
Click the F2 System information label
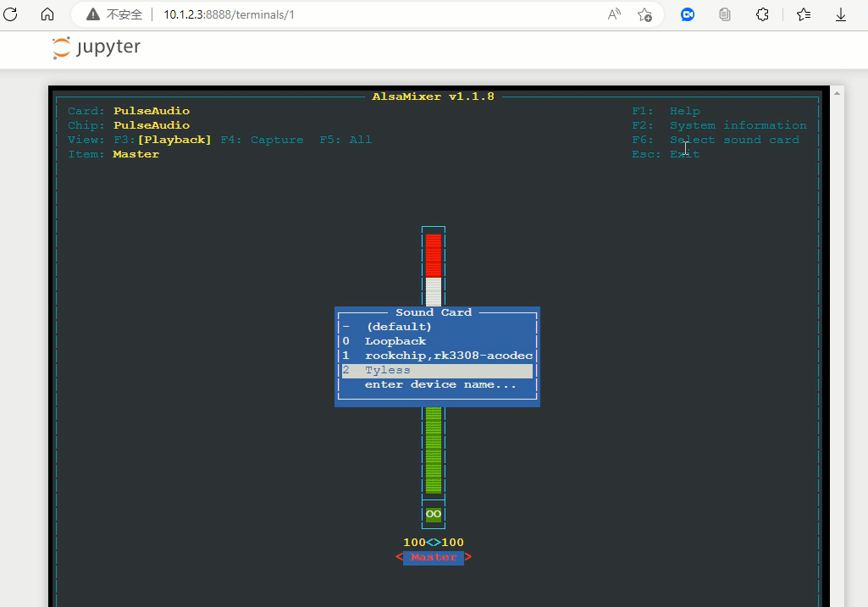[719, 125]
